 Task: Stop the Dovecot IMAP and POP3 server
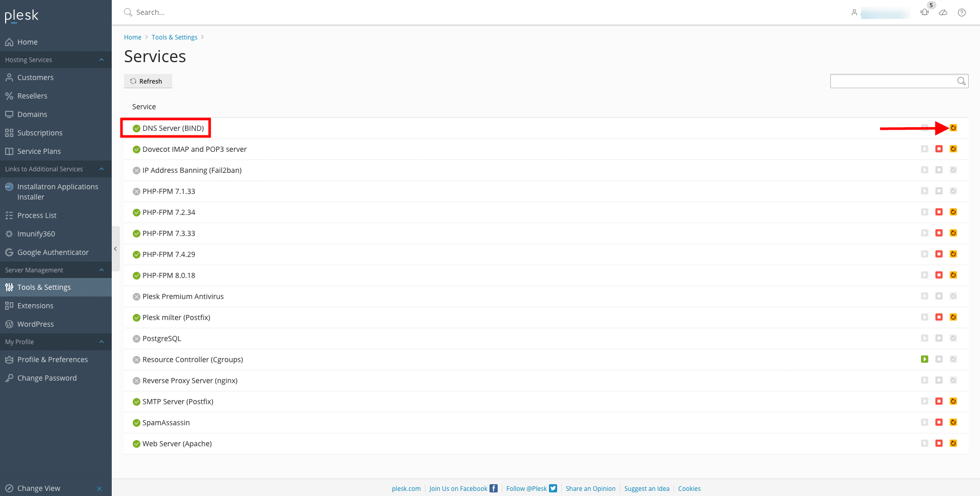point(939,149)
